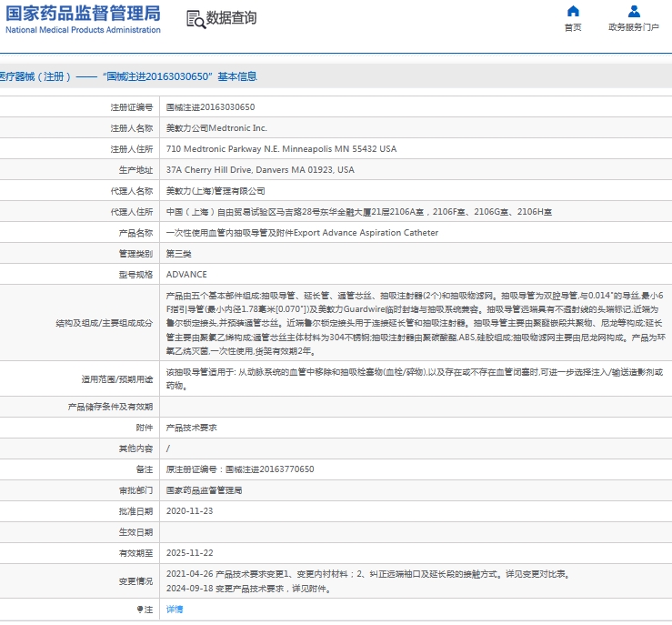Select the 2024-09-18 change record line
672x625 pixels.
(x=249, y=589)
